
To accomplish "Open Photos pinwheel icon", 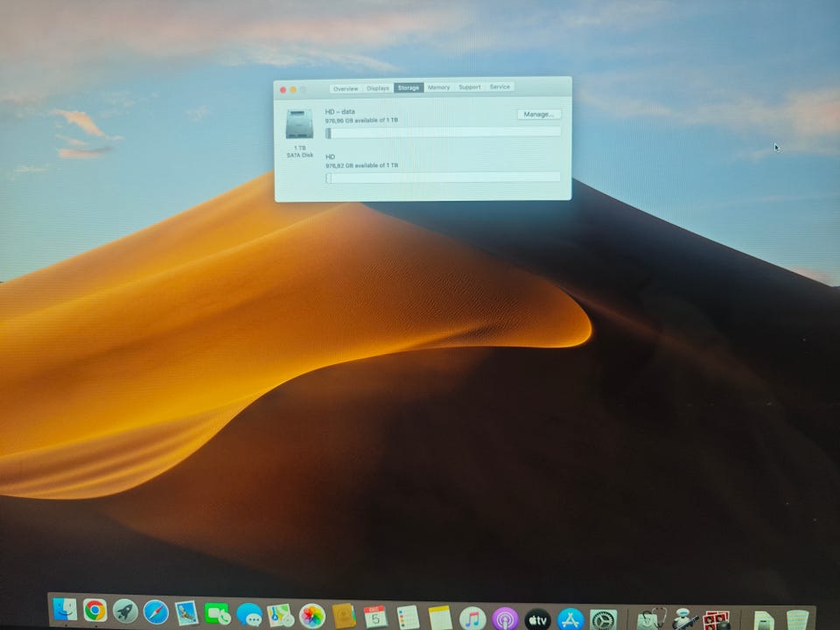I will pyautogui.click(x=311, y=615).
